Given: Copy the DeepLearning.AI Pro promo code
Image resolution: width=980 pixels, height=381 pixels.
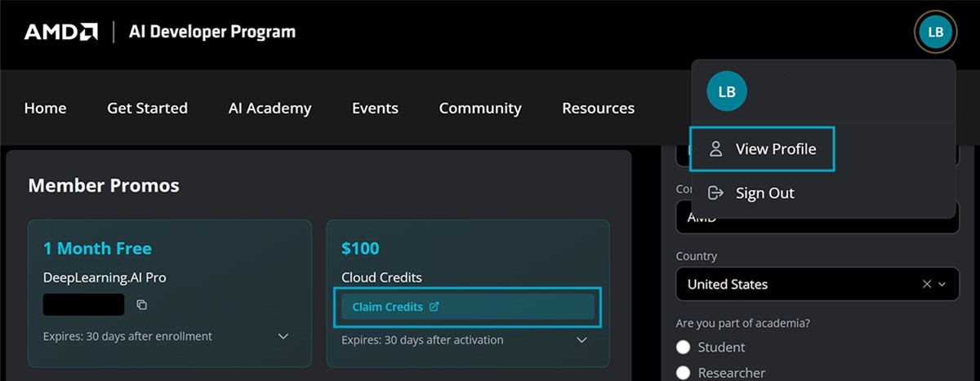Looking at the screenshot, I should 141,305.
